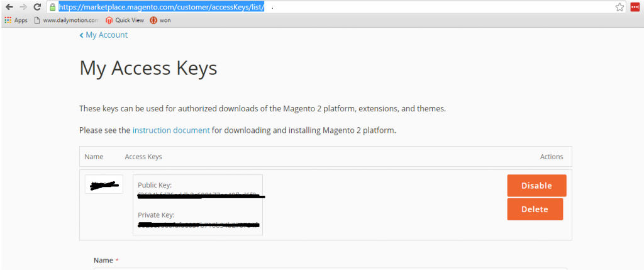Open the Apps grid shortcut
The height and width of the screenshot is (270, 644).
16,20
